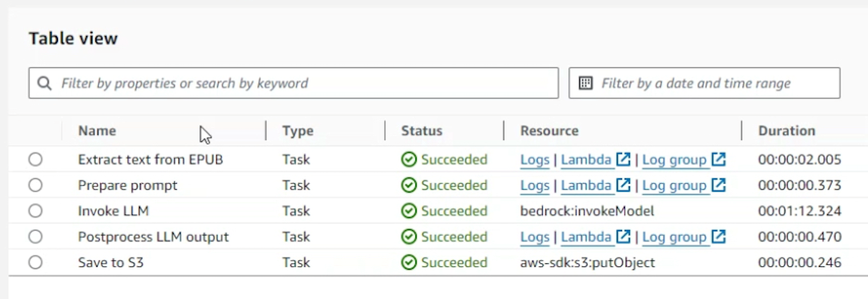Click the calendar icon in the date filter
868x299 pixels.
(586, 83)
